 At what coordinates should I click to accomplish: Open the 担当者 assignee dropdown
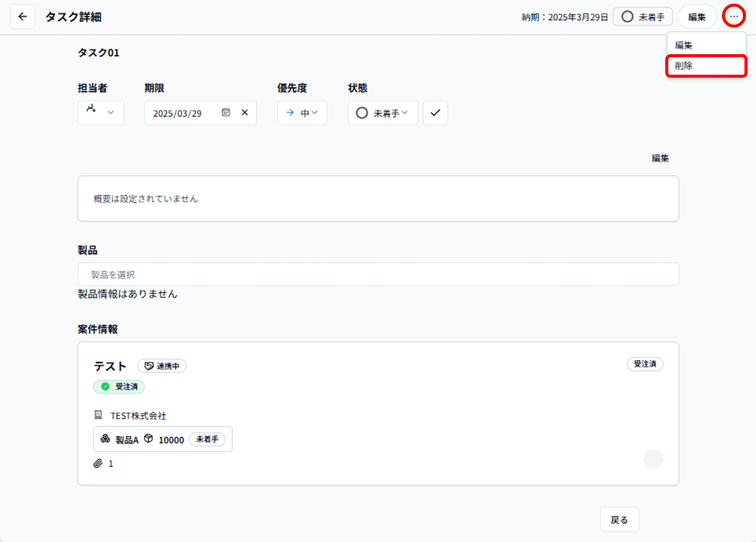(101, 113)
